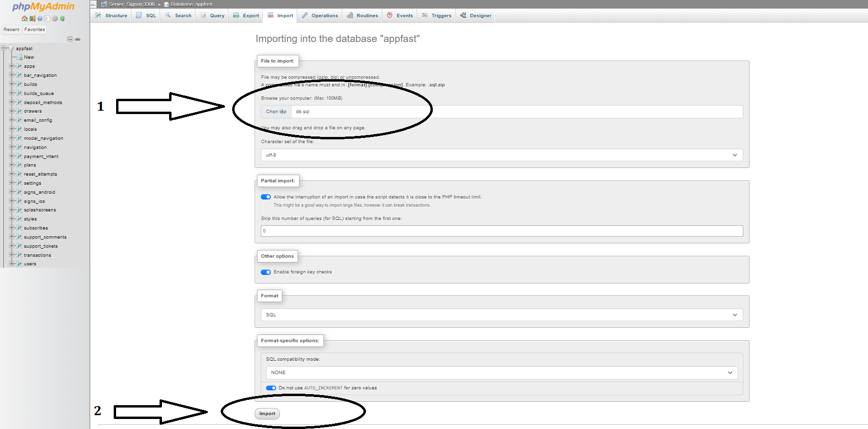Hide navigation panel with left arrow
868x429 pixels.
(94, 4)
